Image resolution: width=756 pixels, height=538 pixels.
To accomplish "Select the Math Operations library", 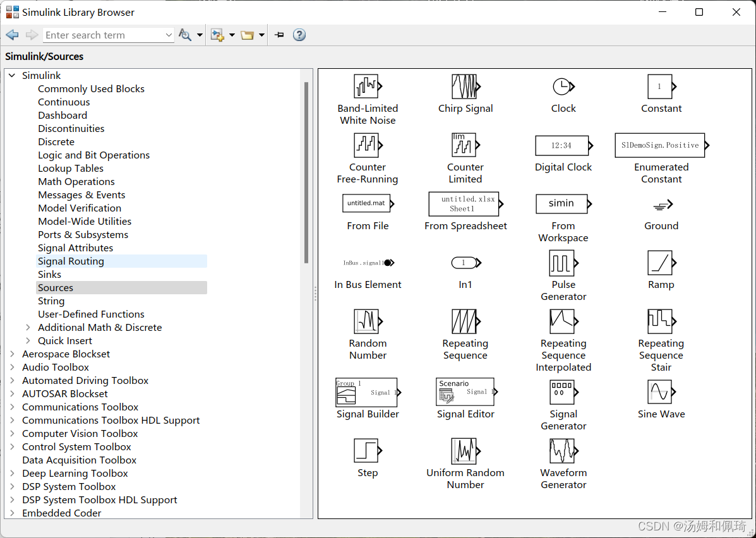I will [x=76, y=182].
